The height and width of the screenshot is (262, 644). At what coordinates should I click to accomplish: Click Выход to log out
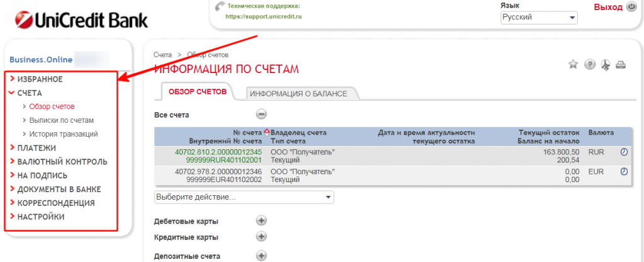click(608, 7)
